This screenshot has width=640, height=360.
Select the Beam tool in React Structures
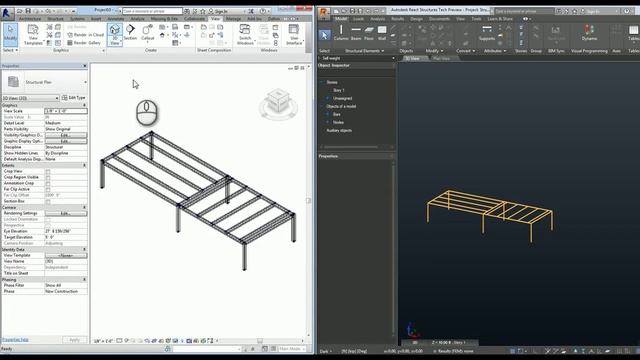click(356, 32)
